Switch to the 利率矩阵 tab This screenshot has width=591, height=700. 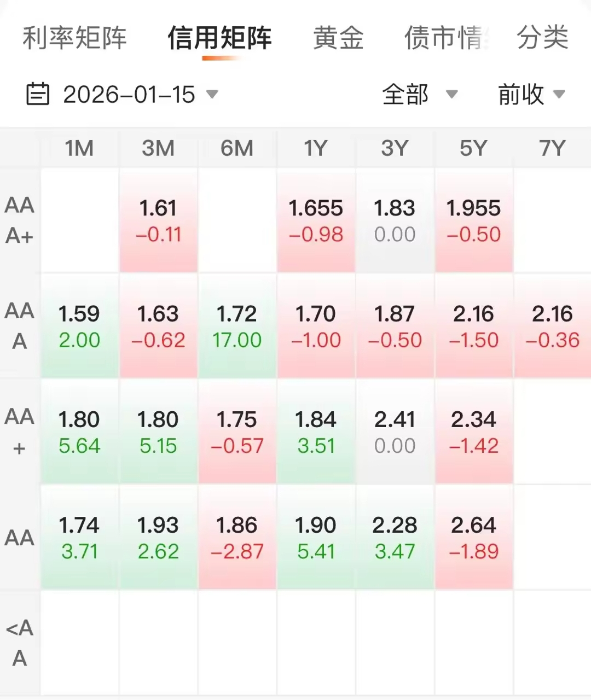tap(74, 38)
